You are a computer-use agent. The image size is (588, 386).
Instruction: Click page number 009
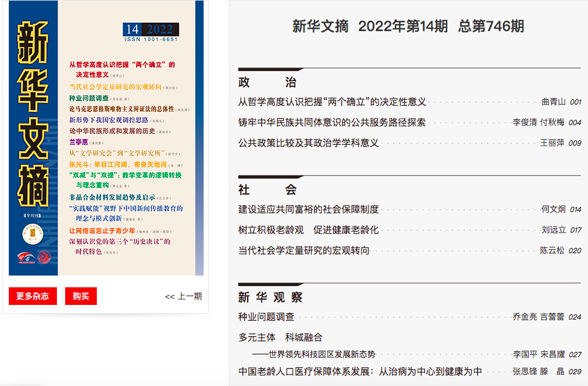575,143
